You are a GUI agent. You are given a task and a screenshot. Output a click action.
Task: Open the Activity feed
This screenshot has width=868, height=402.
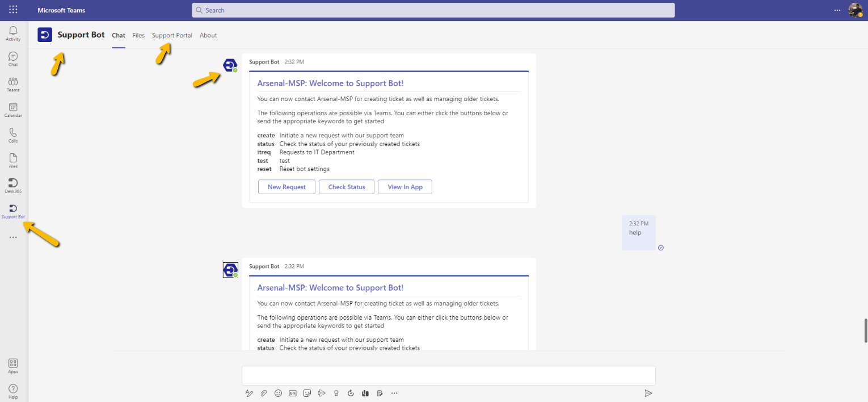(12, 32)
